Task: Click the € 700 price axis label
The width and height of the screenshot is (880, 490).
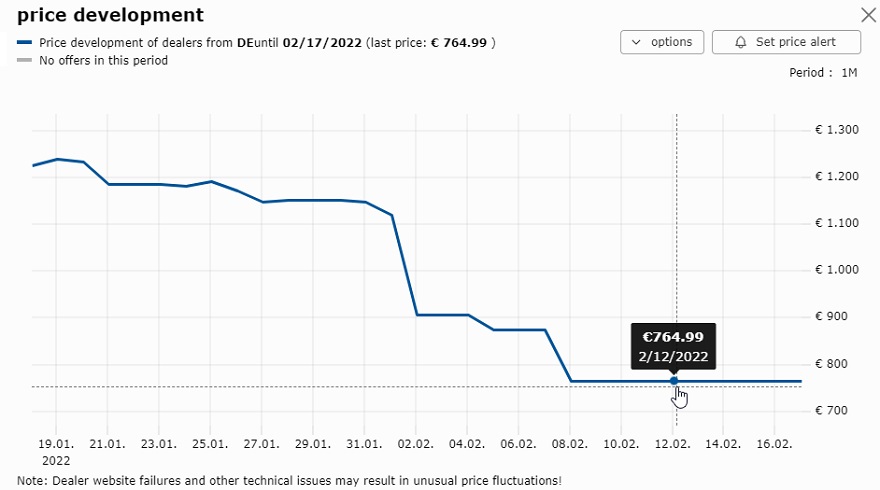Action: coord(831,410)
